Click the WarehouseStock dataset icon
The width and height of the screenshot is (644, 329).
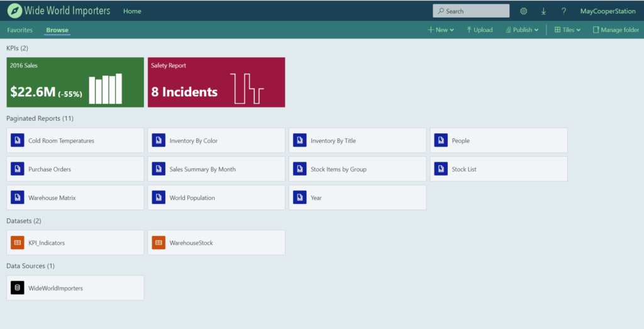[158, 243]
